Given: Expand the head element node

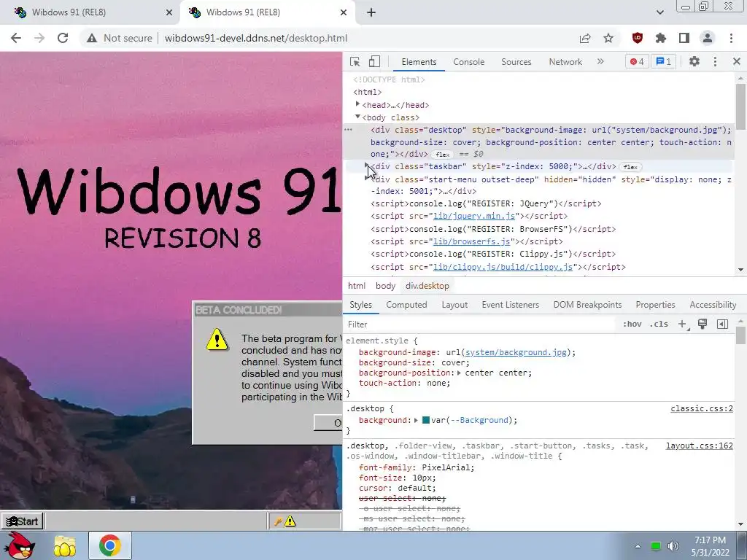Looking at the screenshot, I should click(x=357, y=104).
